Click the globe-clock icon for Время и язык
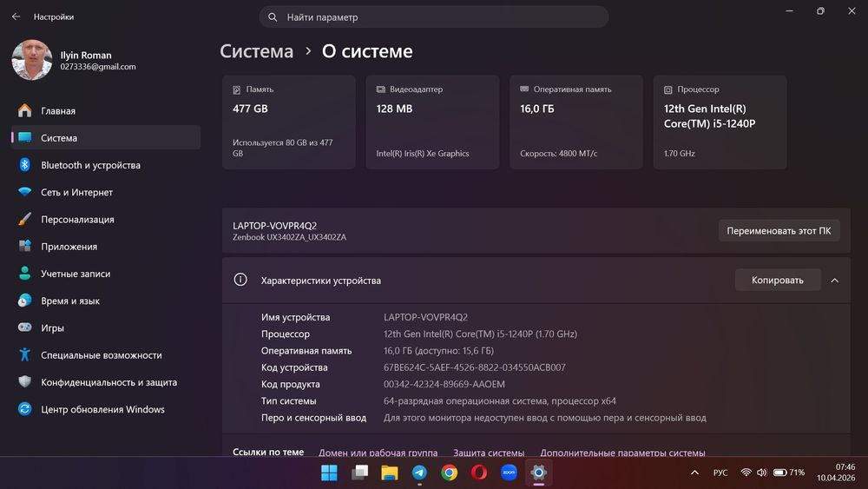 pyautogui.click(x=24, y=301)
